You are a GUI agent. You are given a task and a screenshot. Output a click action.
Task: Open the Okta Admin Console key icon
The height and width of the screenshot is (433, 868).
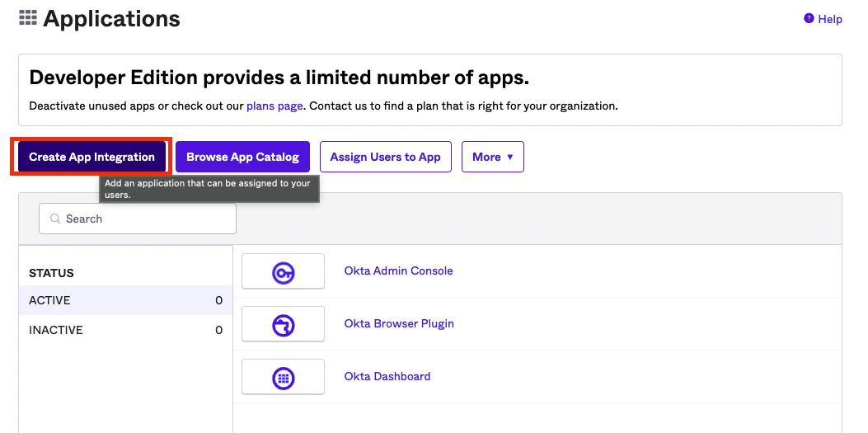283,271
